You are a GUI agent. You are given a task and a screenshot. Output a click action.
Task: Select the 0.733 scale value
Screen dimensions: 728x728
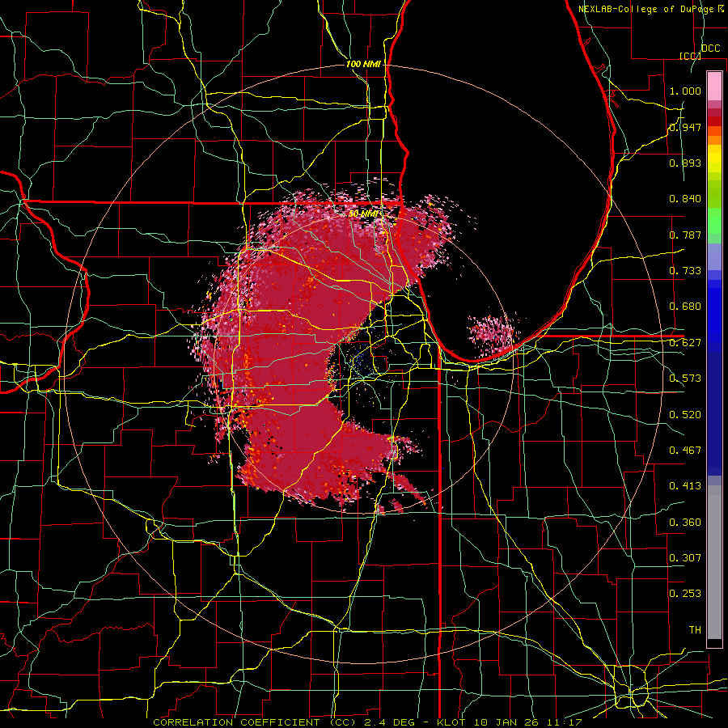point(685,271)
